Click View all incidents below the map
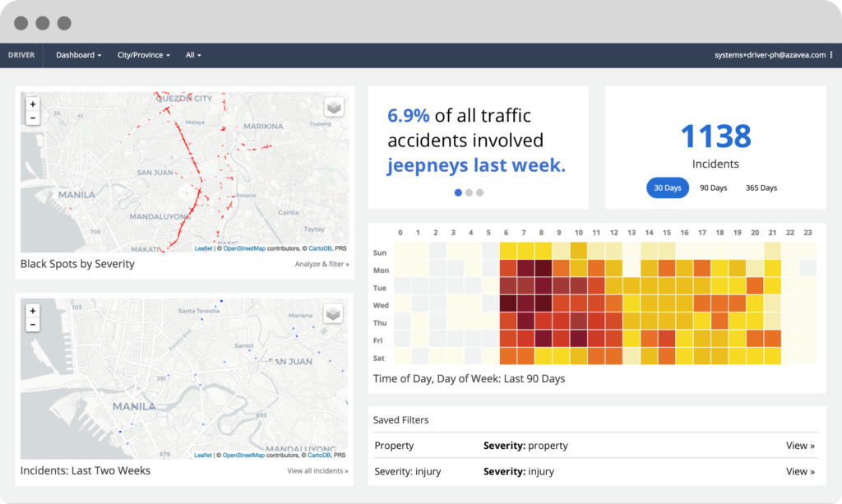842x504 pixels. point(317,470)
